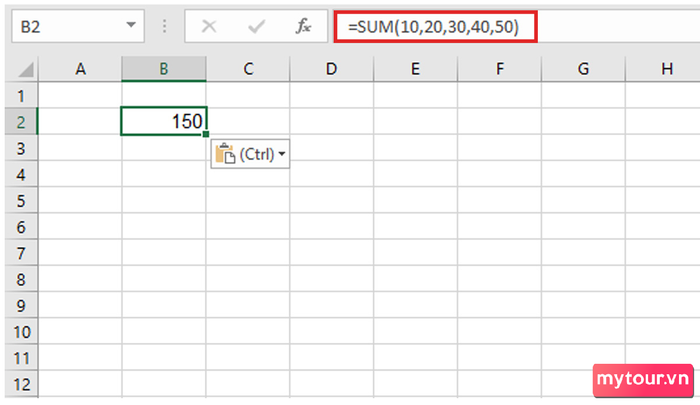Viewport: 700px width, 405px height.
Task: Expand the Name Box dropdown arrow
Action: (x=131, y=25)
